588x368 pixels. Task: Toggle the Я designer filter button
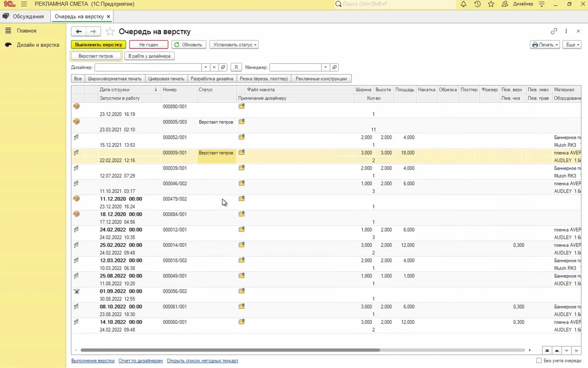(236, 67)
